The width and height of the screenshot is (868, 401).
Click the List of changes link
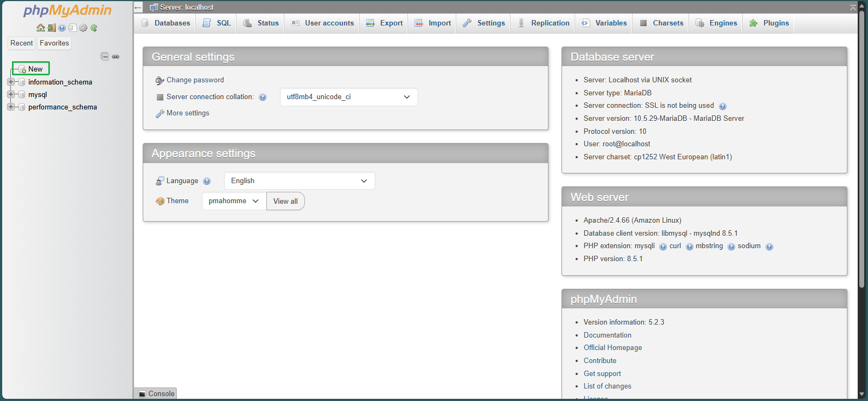point(608,386)
